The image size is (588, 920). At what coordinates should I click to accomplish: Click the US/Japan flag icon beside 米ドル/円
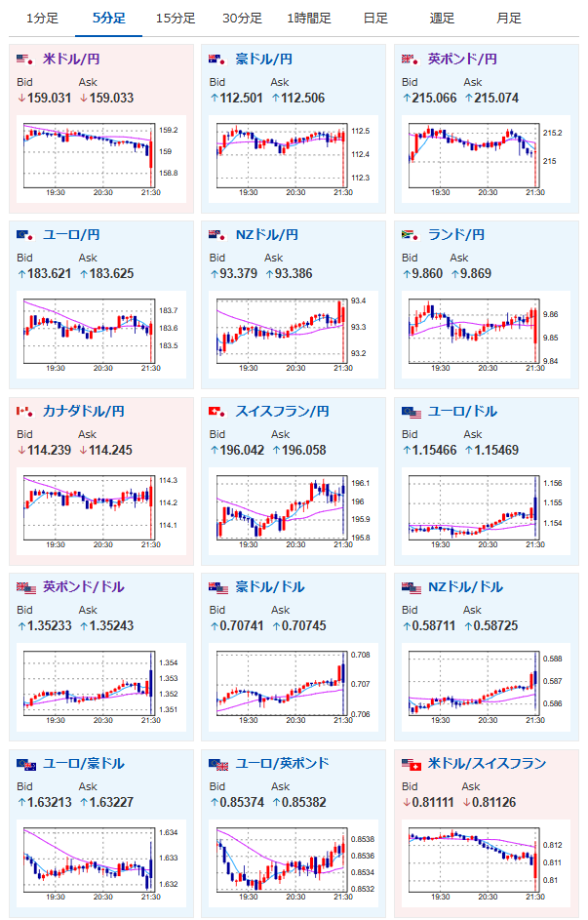coord(26,60)
